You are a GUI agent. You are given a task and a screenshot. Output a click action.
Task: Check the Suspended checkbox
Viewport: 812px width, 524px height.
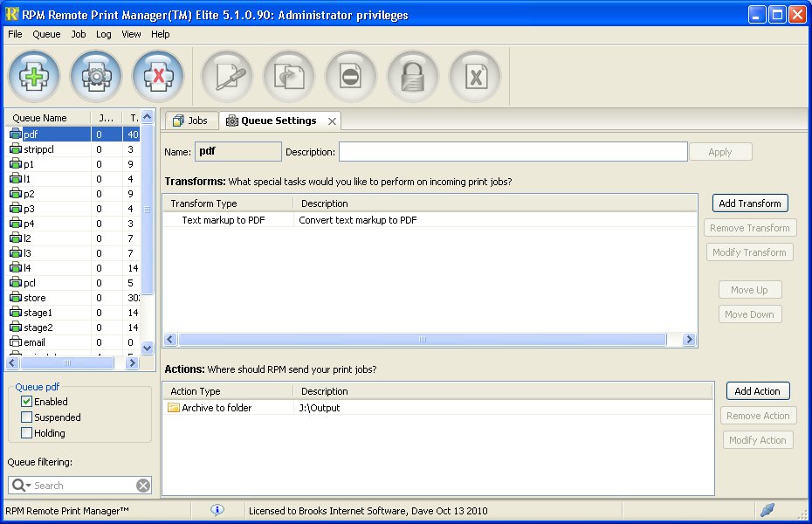(x=26, y=417)
